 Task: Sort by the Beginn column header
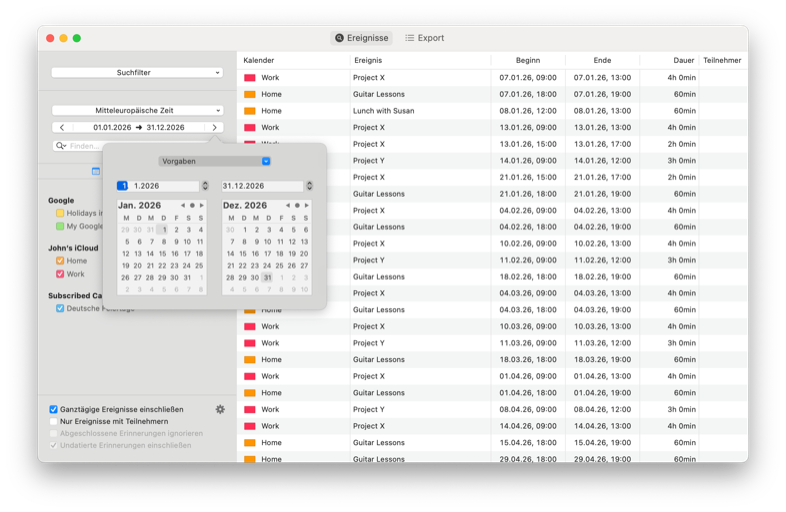528,61
